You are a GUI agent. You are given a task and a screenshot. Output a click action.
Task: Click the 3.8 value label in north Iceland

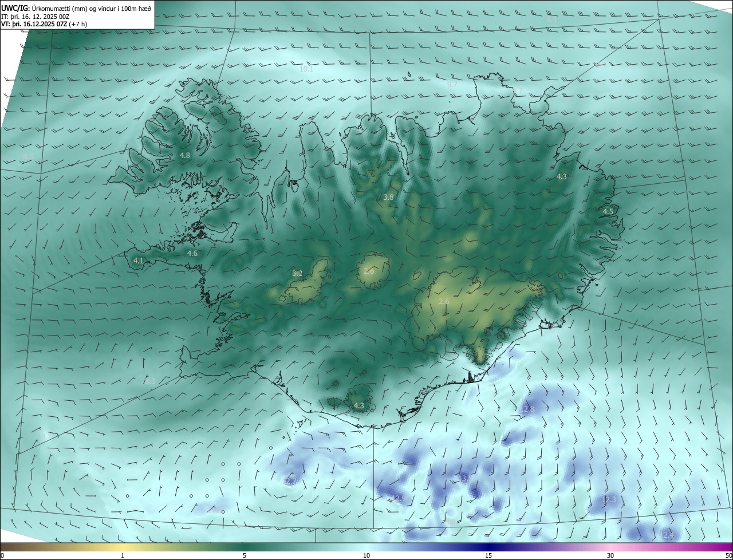coord(388,197)
